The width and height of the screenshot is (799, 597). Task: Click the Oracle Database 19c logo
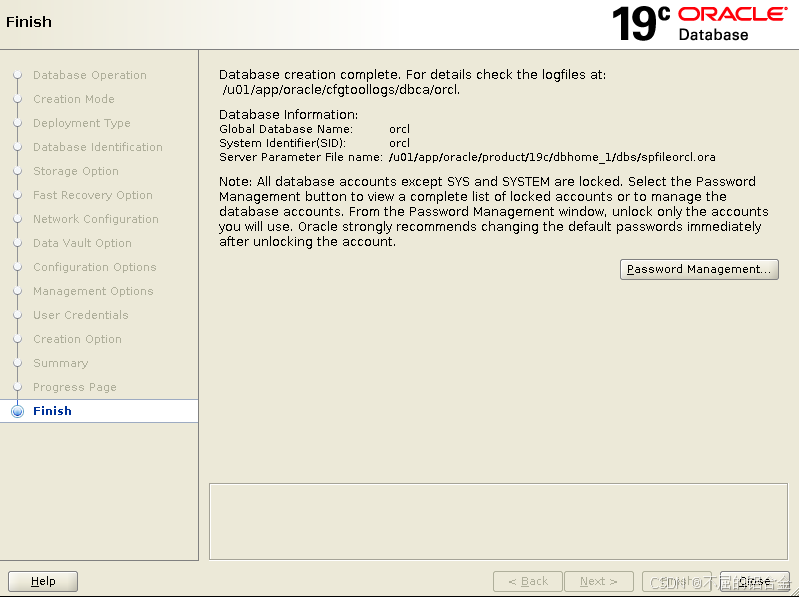point(699,23)
